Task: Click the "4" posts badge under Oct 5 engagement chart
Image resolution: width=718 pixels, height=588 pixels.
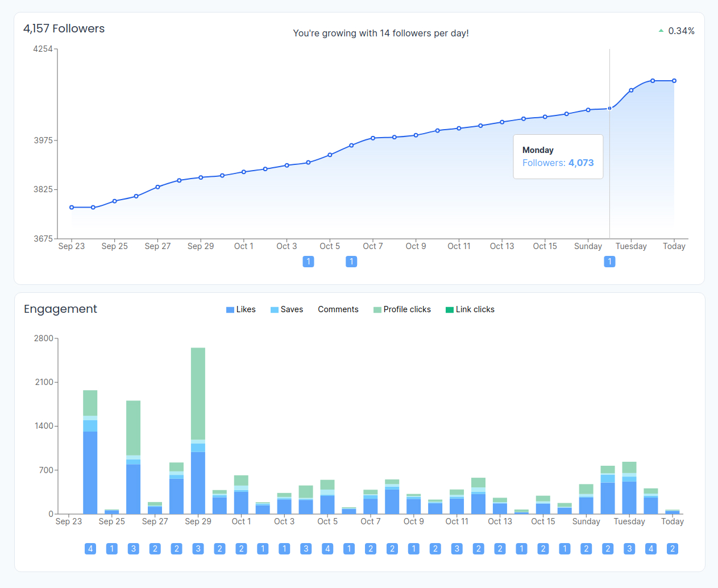Action: click(x=327, y=549)
